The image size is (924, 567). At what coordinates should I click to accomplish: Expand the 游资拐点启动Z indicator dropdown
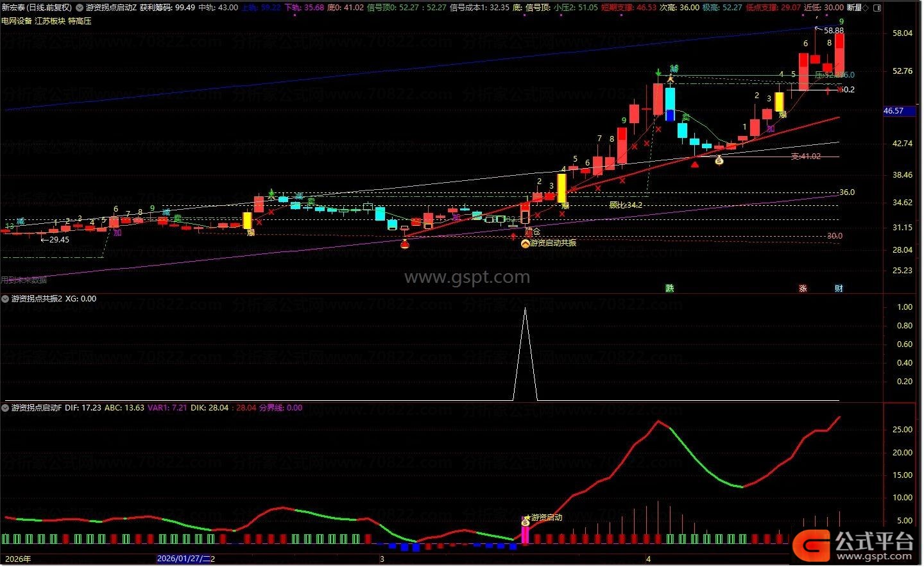coord(80,8)
